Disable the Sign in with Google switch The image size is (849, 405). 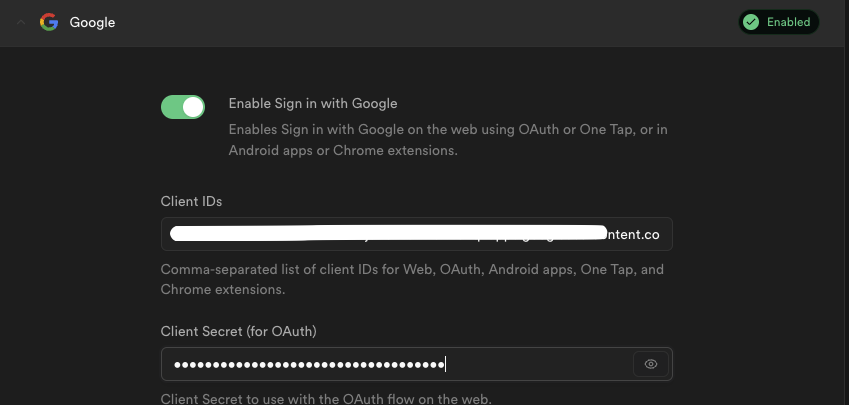[x=183, y=106]
